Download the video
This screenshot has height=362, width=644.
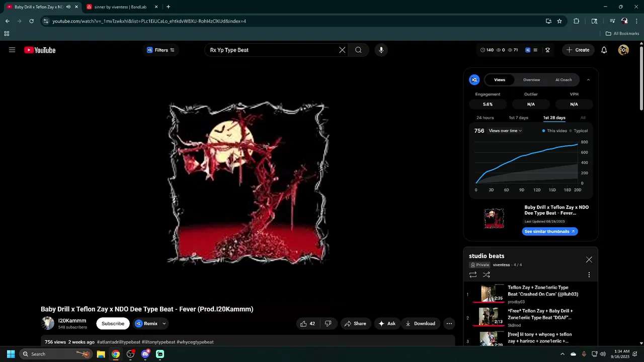click(420, 323)
